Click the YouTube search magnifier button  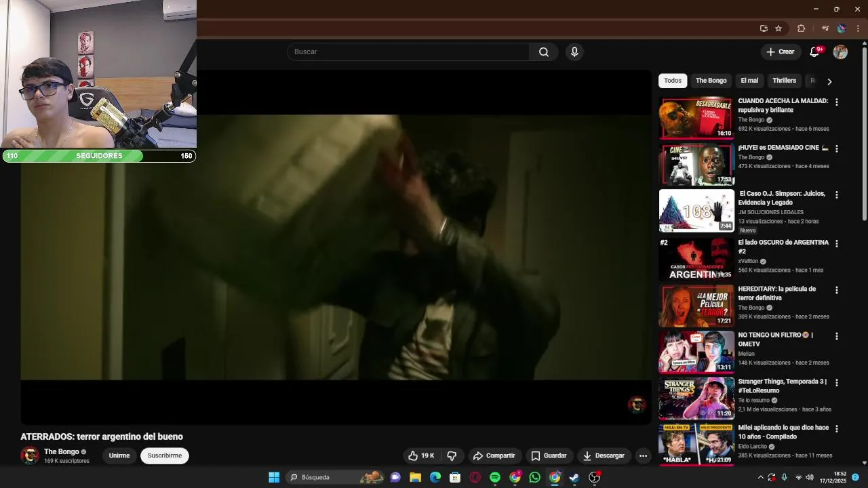click(x=544, y=52)
